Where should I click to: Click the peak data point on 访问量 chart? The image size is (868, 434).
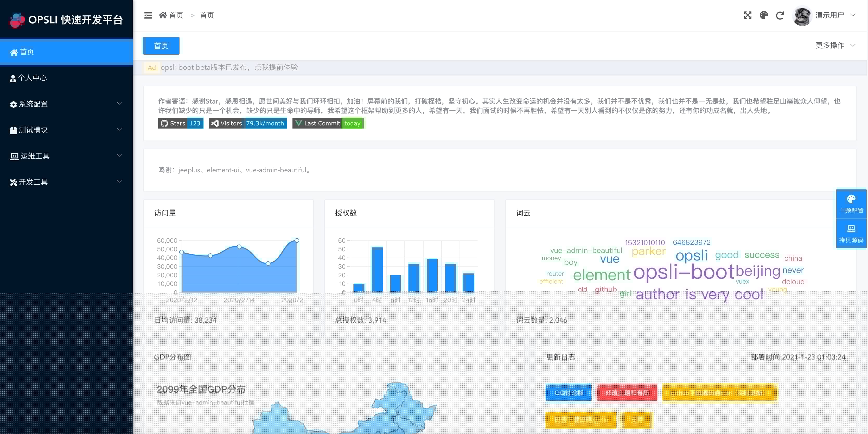click(x=297, y=241)
